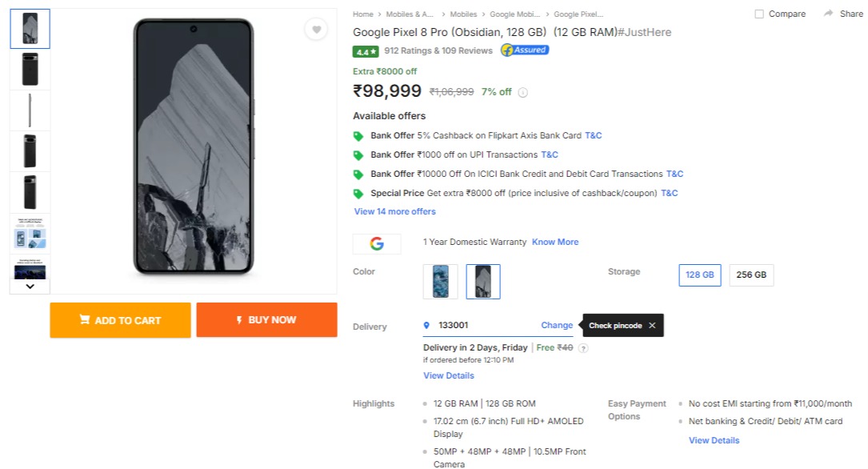868x469 pixels.
Task: Click the delivery charge help question icon
Action: 583,348
